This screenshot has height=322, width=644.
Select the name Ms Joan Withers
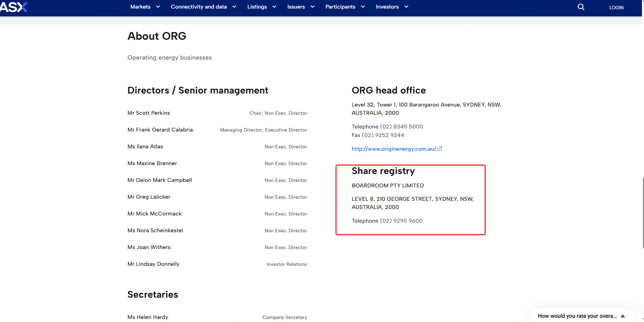149,247
